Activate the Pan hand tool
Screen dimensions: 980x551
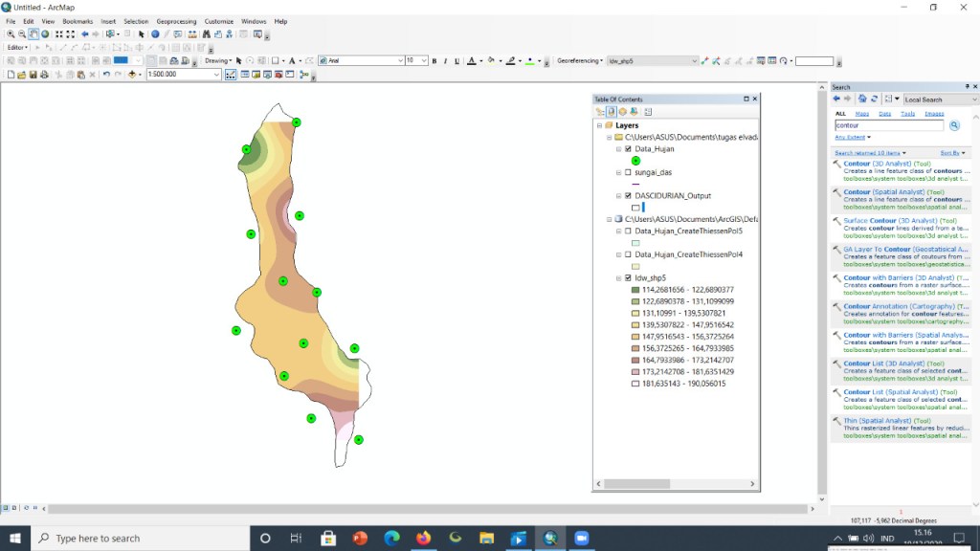pos(33,34)
